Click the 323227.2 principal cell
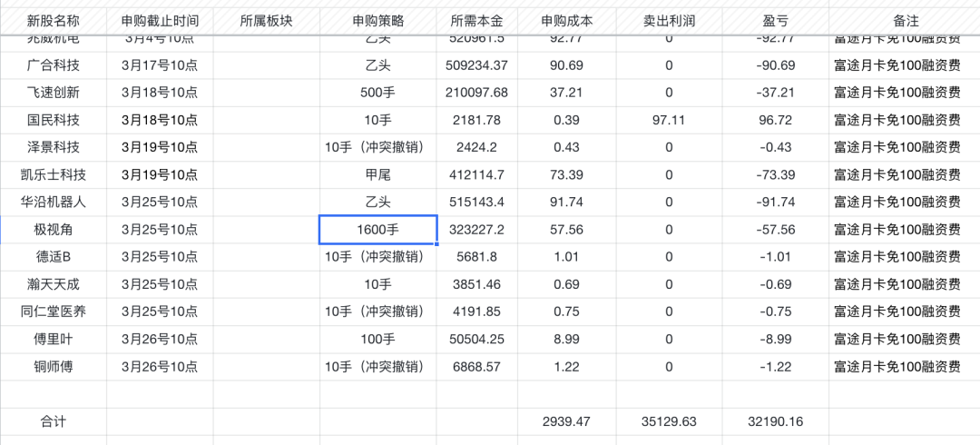This screenshot has height=445, width=980. tap(477, 230)
